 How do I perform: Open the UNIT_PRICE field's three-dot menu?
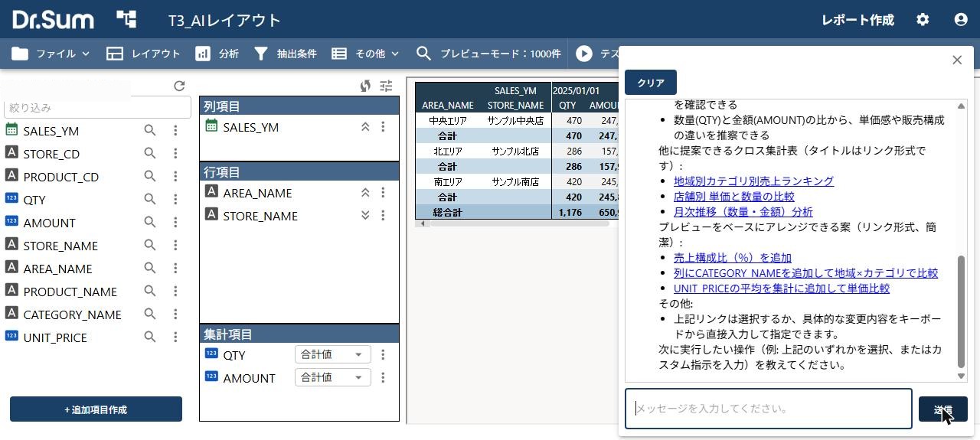[175, 337]
